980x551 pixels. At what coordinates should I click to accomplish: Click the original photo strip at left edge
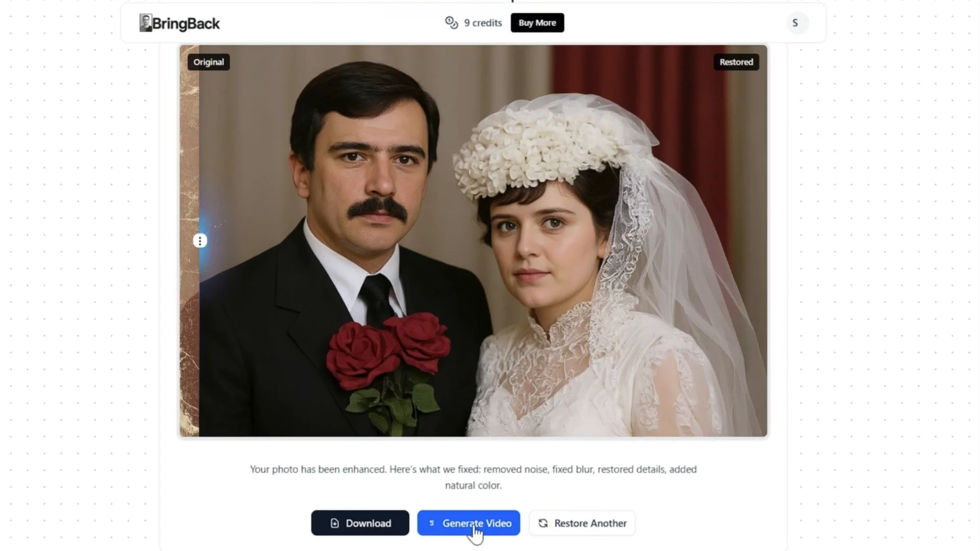pos(189,241)
